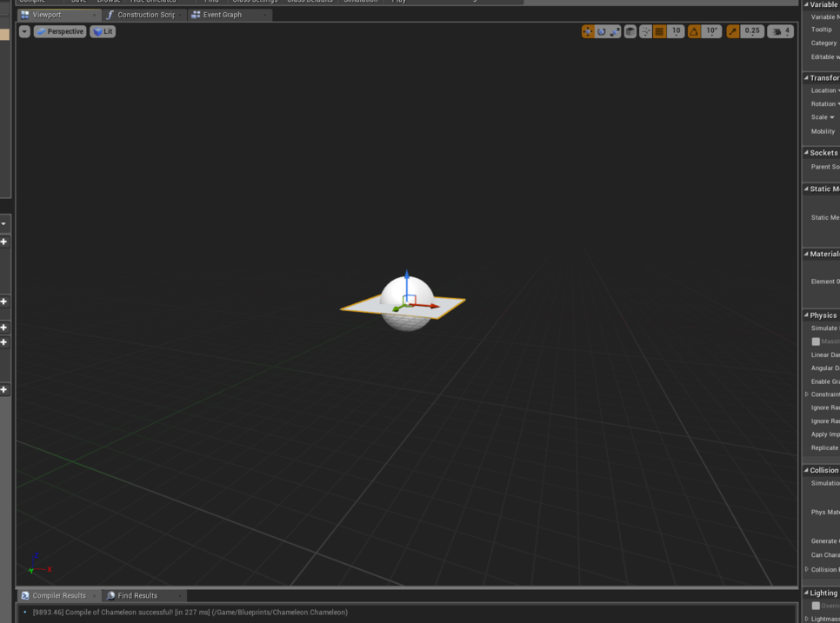The image size is (840, 623).
Task: Open rotation snap 10° dropdown
Action: pyautogui.click(x=711, y=31)
